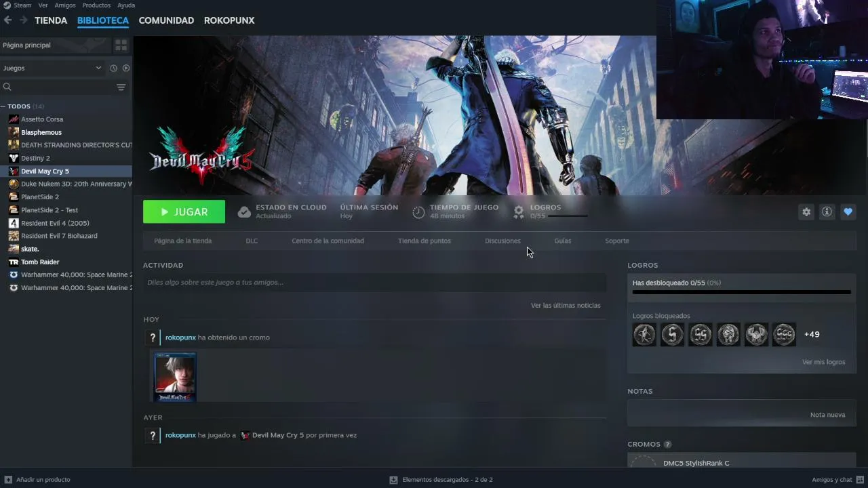
Task: Collapse the TODOS game group
Action: point(3,106)
